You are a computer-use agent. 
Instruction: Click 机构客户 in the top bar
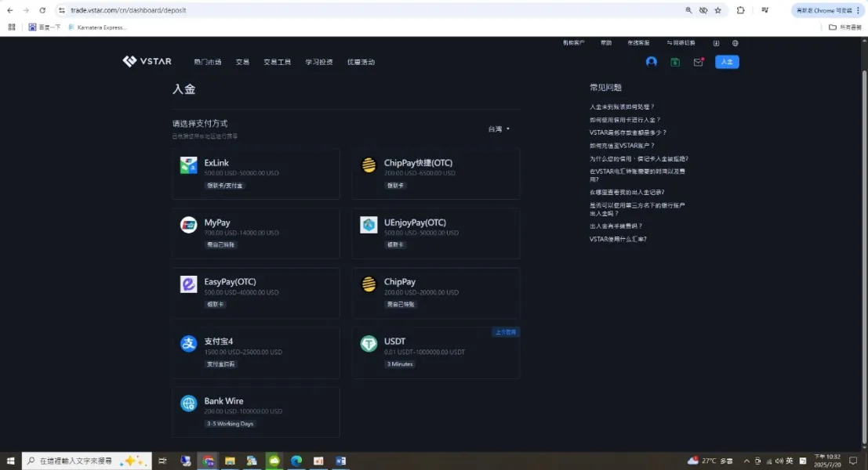click(x=573, y=43)
